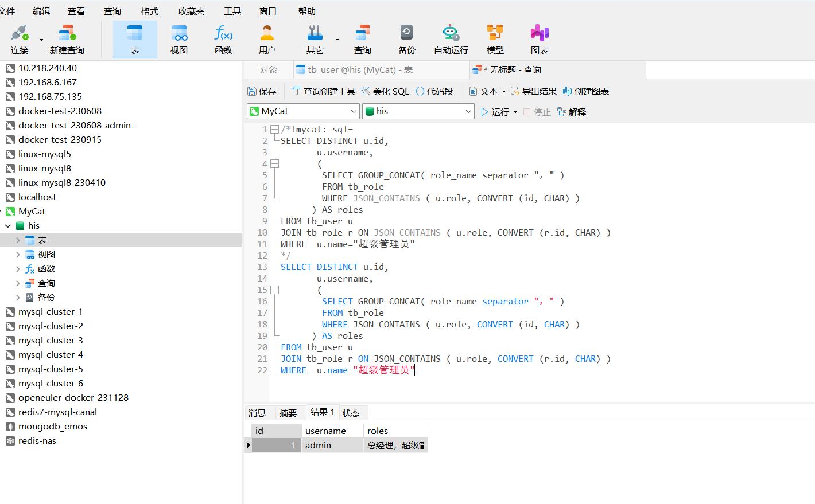Viewport: 815px width, 504px height.
Task: Click the username column header
Action: [332, 431]
